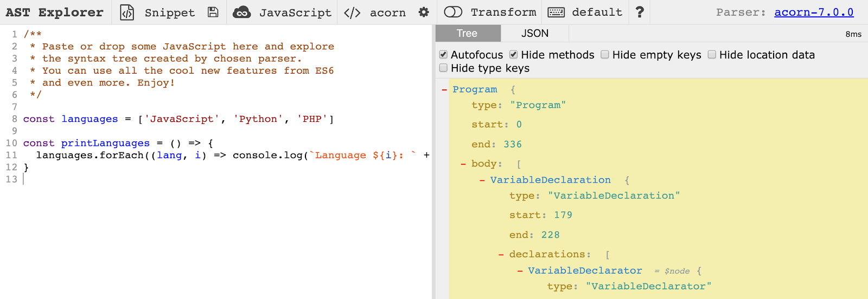Click the JavaScript cloud category icon
Screen dimensions: 868x299
tap(241, 12)
